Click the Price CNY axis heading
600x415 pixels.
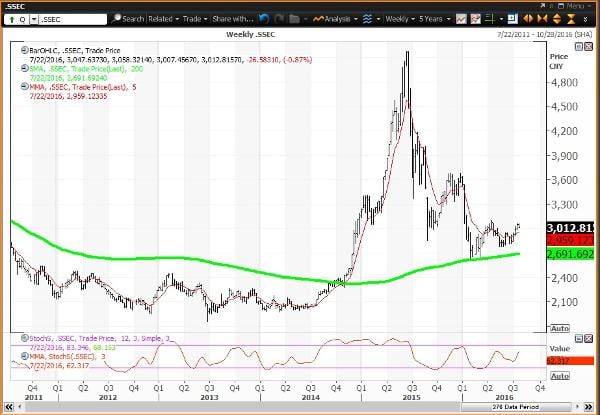(559, 61)
